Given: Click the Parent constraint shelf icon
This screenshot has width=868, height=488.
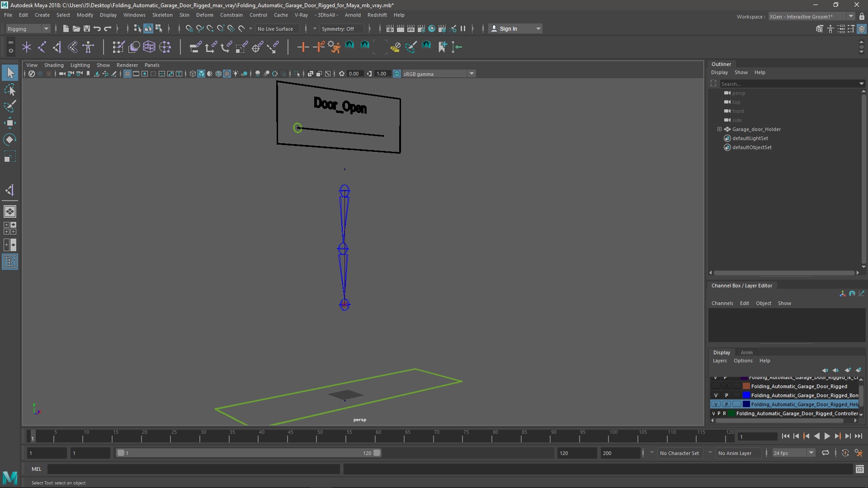Looking at the screenshot, I should tap(195, 47).
